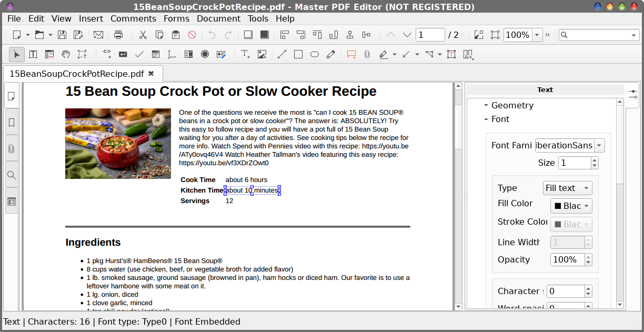644x332 pixels.
Task: Open the Help menu
Action: coord(285,18)
